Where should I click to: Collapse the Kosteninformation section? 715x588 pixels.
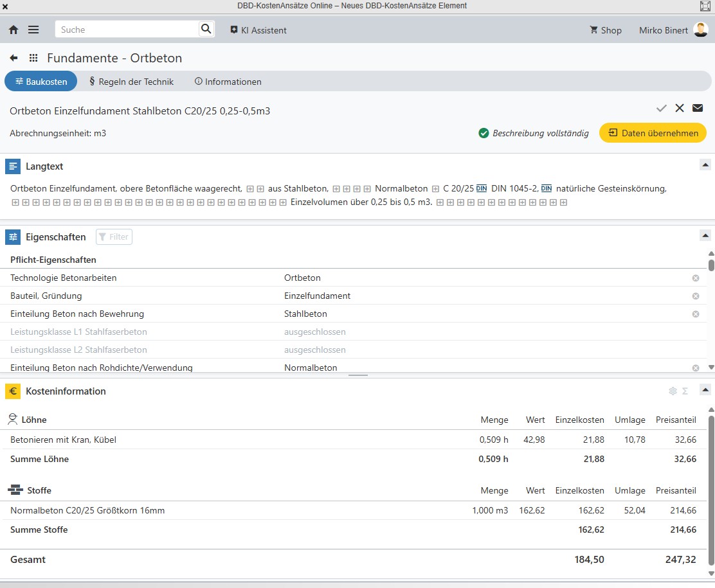tap(705, 389)
